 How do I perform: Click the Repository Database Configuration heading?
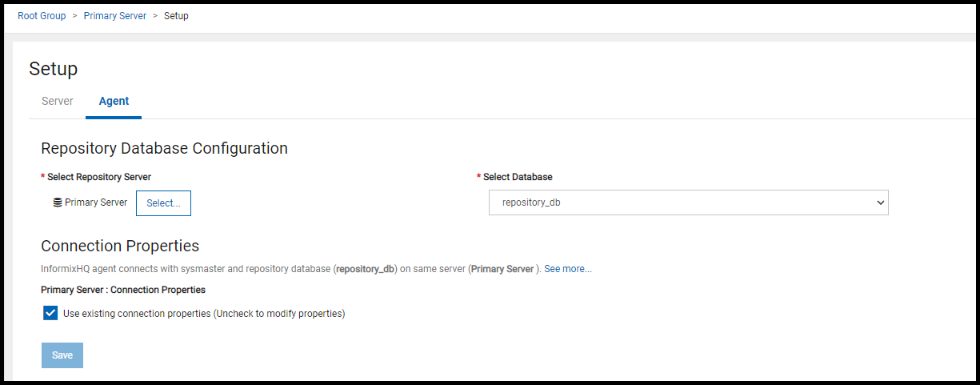(x=164, y=148)
